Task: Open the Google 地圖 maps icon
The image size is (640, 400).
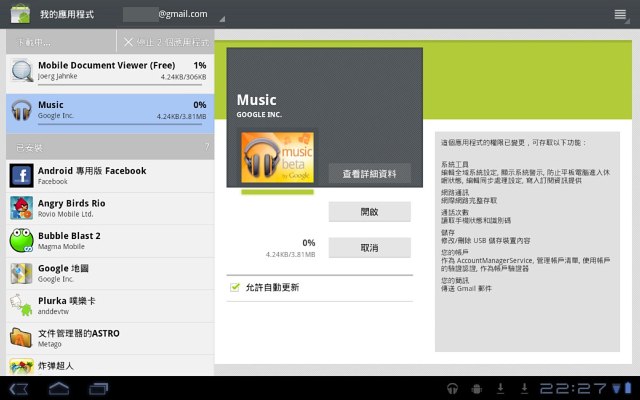Action: coord(21,273)
